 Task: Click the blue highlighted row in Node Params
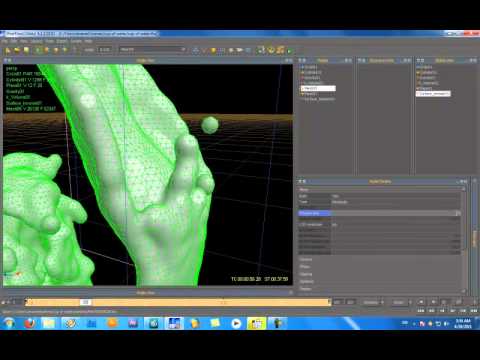pos(314,213)
